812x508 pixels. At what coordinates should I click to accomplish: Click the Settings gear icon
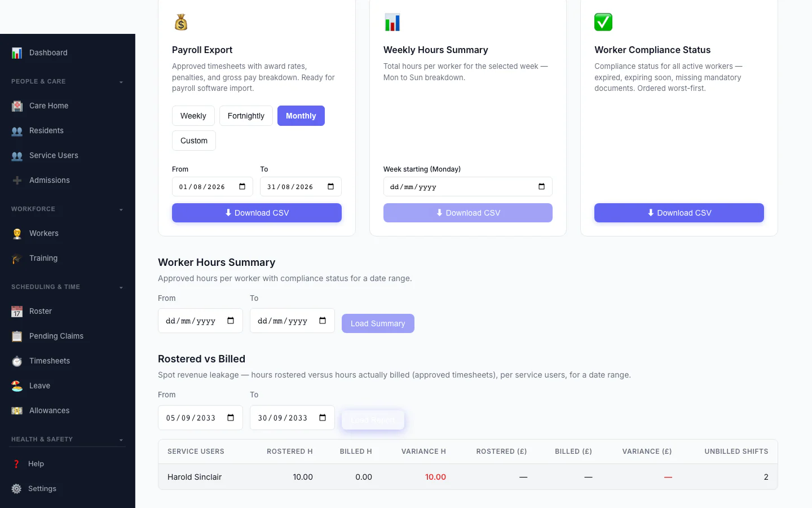click(x=16, y=489)
